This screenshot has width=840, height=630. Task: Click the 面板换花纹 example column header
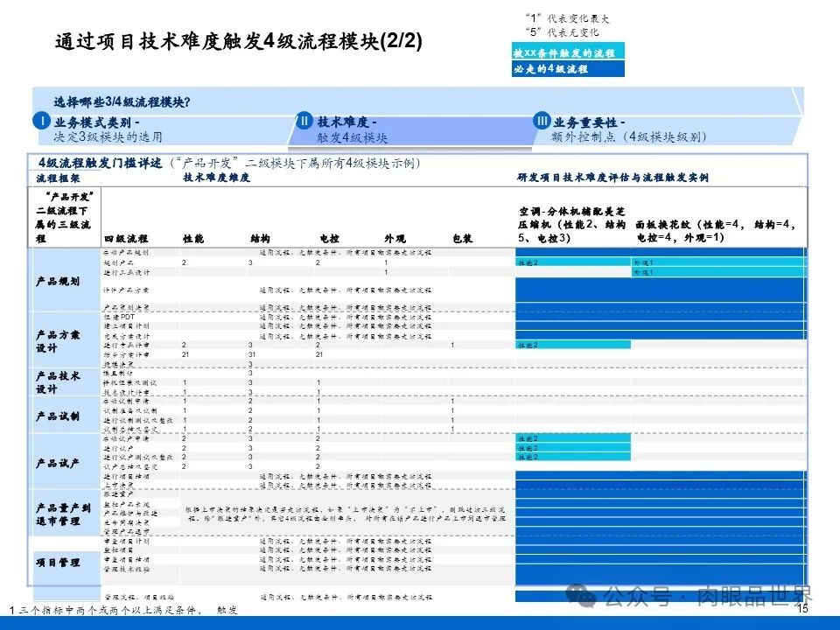click(x=715, y=231)
